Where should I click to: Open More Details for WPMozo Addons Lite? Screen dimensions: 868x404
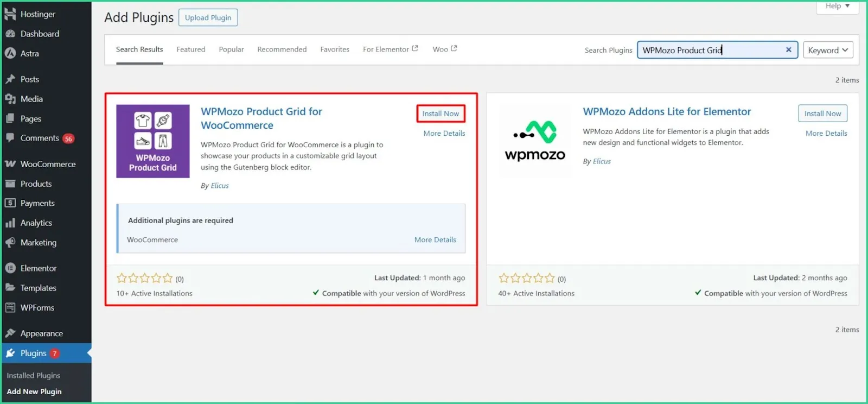[826, 133]
